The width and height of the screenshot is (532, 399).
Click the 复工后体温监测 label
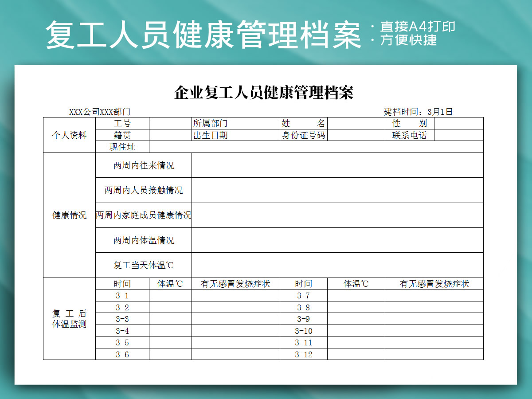point(69,318)
